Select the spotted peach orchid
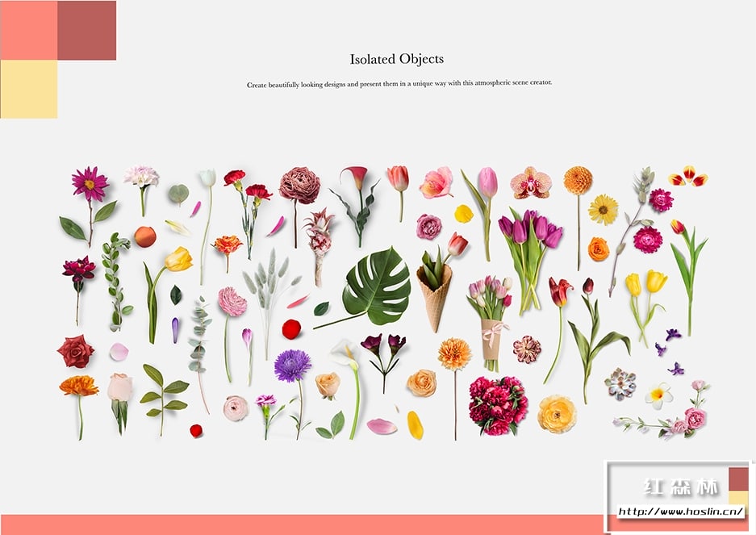This screenshot has height=535, width=756. [531, 183]
